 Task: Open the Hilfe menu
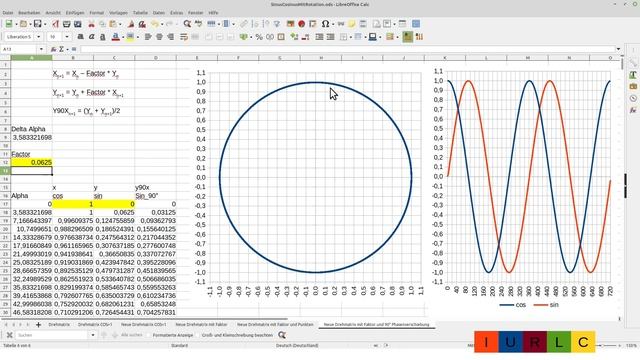pyautogui.click(x=213, y=13)
